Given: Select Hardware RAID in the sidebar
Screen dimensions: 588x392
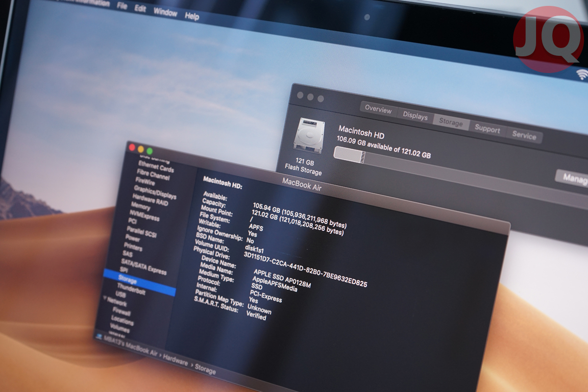Looking at the screenshot, I should pyautogui.click(x=150, y=199).
